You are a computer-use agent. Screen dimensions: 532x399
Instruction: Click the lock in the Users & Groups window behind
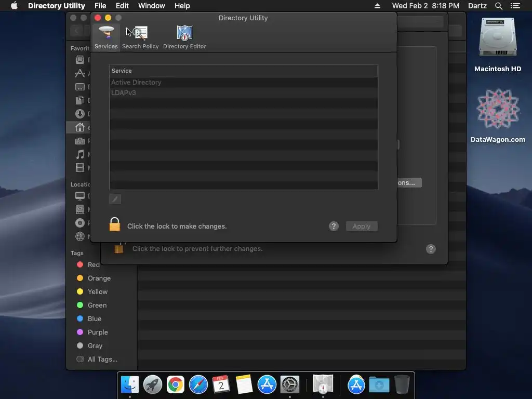point(119,248)
